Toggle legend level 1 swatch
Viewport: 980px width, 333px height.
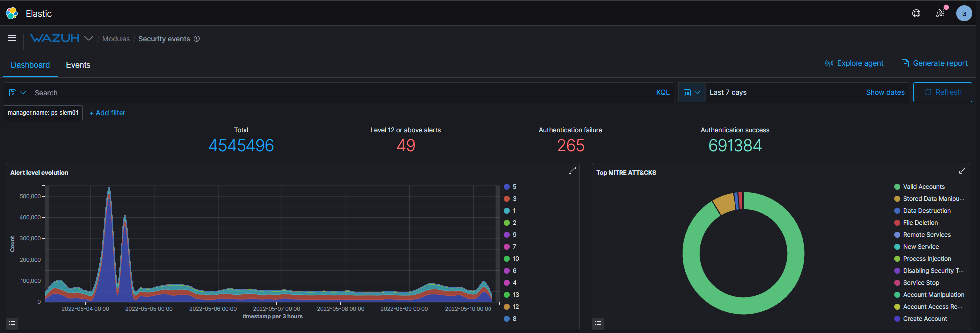click(507, 211)
